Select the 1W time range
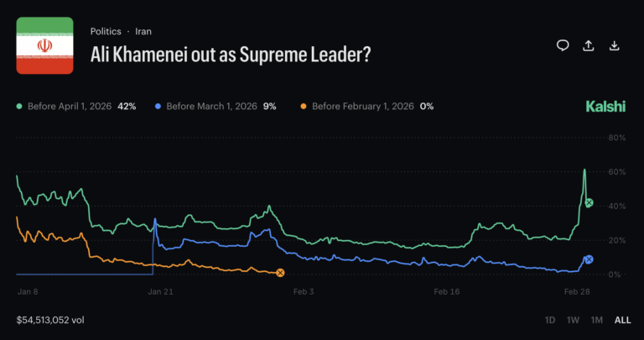 (574, 320)
